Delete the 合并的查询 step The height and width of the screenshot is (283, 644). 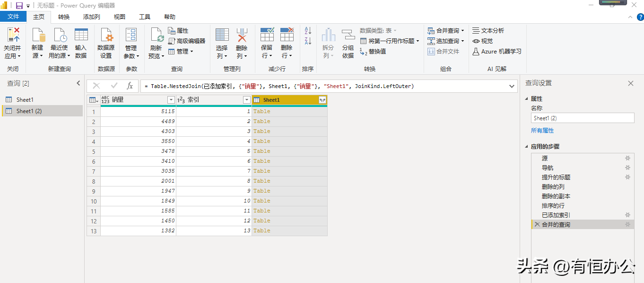click(537, 225)
